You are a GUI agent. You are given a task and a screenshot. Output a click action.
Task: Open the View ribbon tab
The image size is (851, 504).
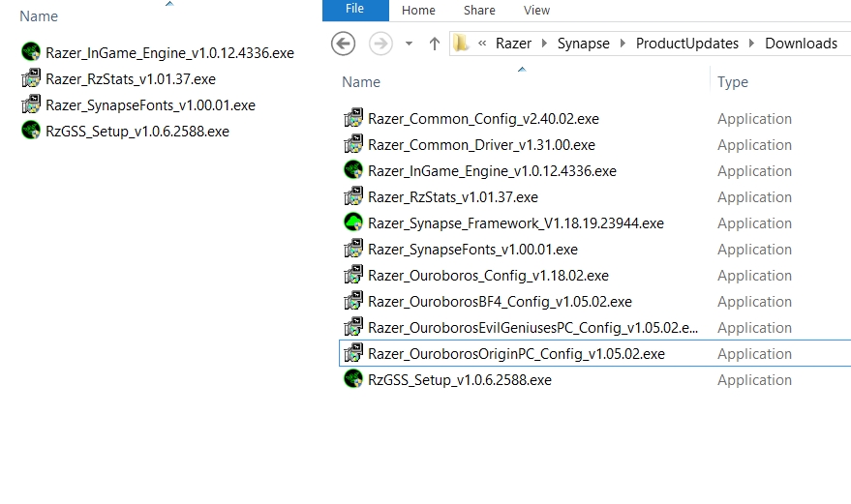(536, 11)
